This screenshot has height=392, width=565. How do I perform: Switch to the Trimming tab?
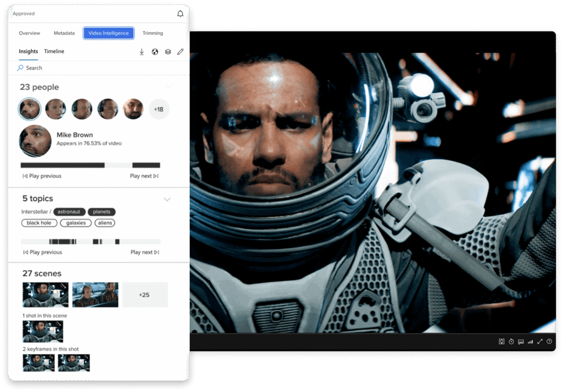pos(153,33)
